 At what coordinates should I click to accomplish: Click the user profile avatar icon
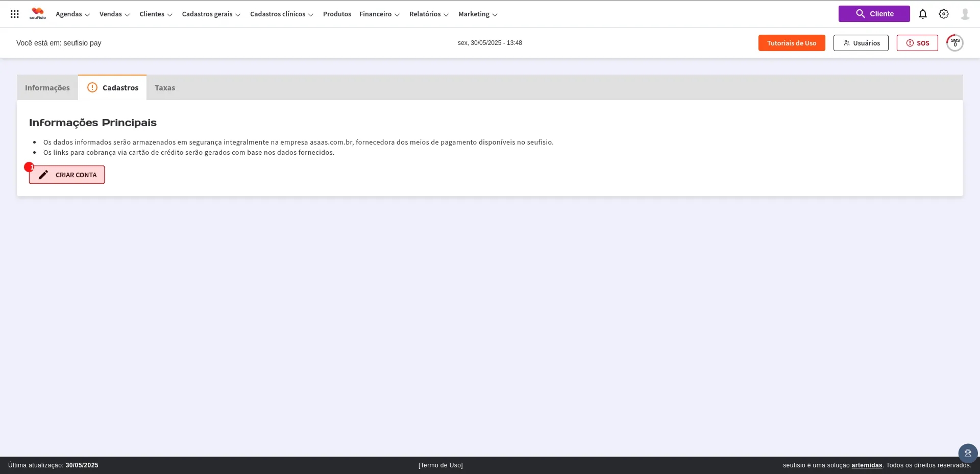[x=965, y=14]
